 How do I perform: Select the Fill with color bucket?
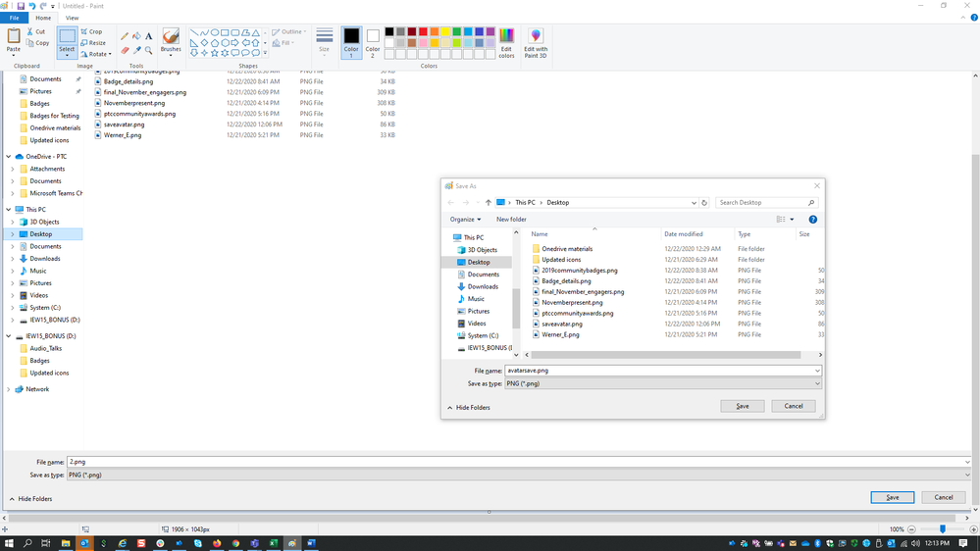click(136, 36)
